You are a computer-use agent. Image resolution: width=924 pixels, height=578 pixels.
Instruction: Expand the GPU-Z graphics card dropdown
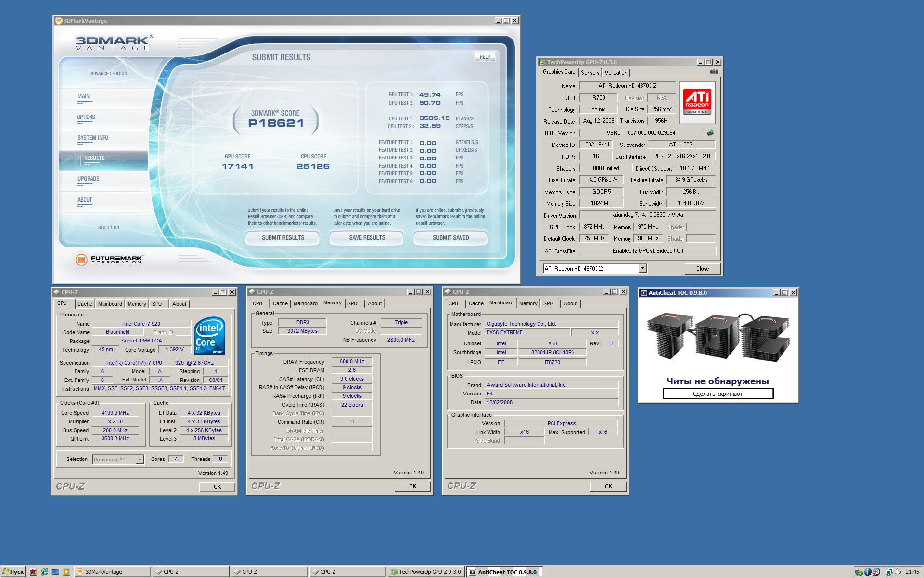click(x=642, y=269)
